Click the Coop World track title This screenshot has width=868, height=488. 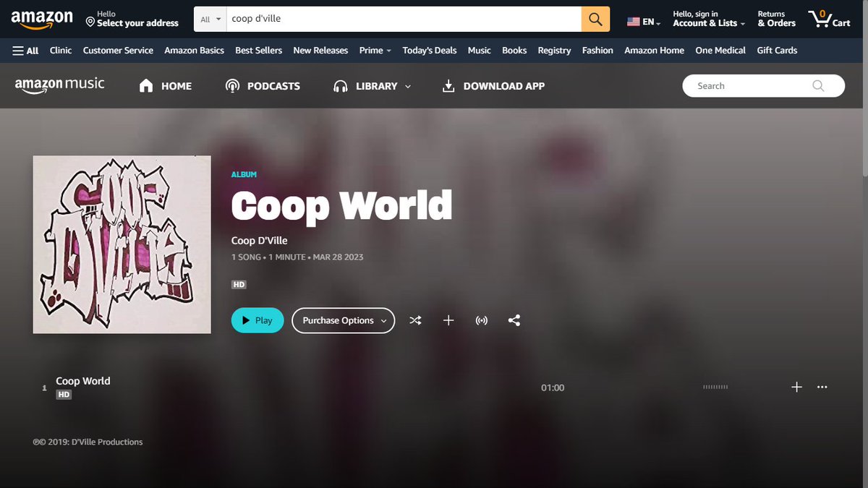83,381
